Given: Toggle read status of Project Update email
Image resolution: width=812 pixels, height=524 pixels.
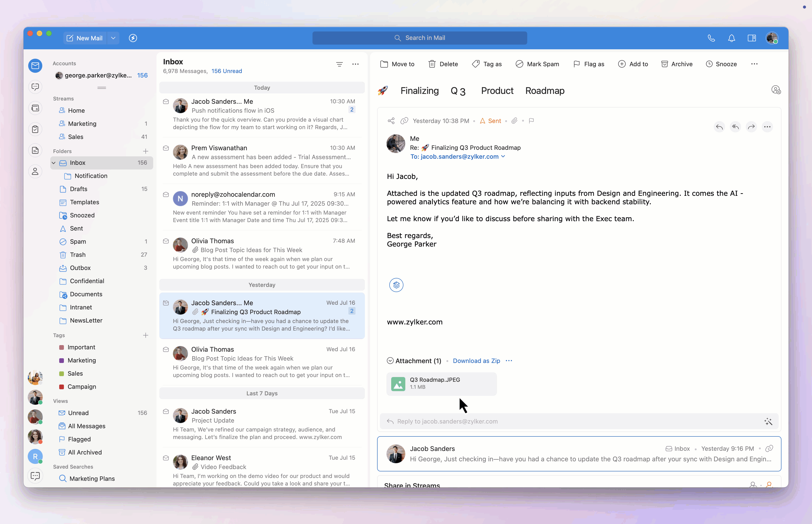Looking at the screenshot, I should point(166,411).
